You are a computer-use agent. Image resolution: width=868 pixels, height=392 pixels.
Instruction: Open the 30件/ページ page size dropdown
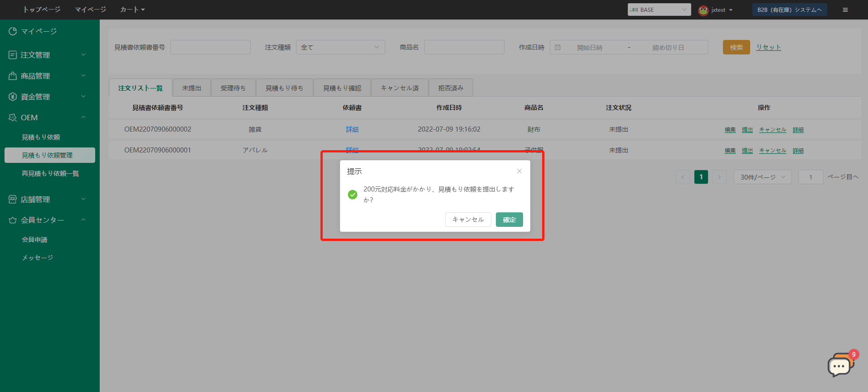click(763, 177)
